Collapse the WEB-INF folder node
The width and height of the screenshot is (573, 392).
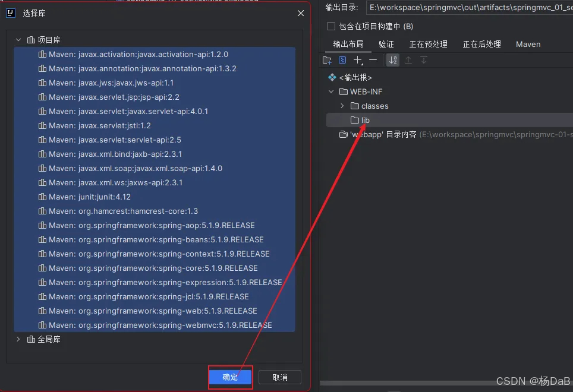(331, 91)
